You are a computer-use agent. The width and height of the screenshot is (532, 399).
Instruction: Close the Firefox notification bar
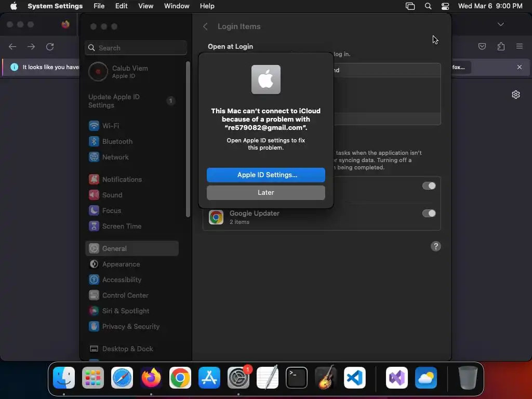520,67
